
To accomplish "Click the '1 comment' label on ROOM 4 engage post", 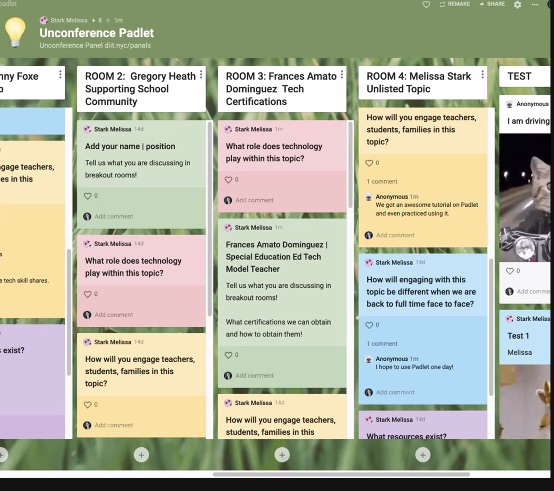I will [382, 182].
